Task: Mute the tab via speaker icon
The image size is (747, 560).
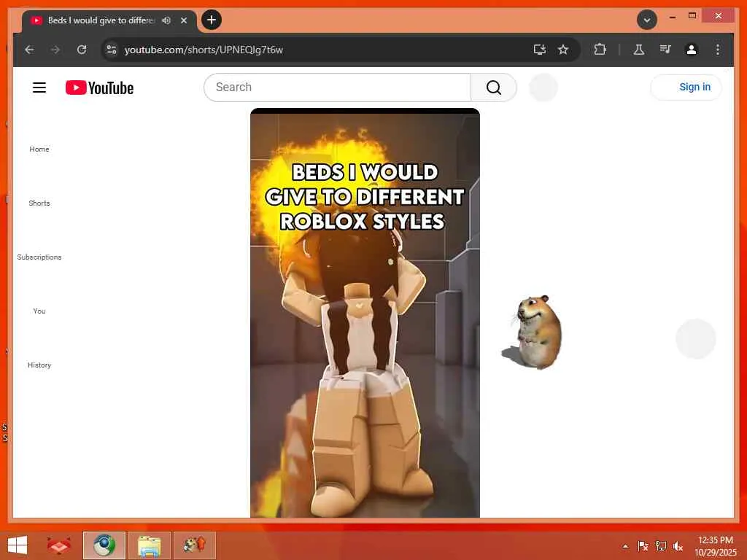Action: coord(166,20)
